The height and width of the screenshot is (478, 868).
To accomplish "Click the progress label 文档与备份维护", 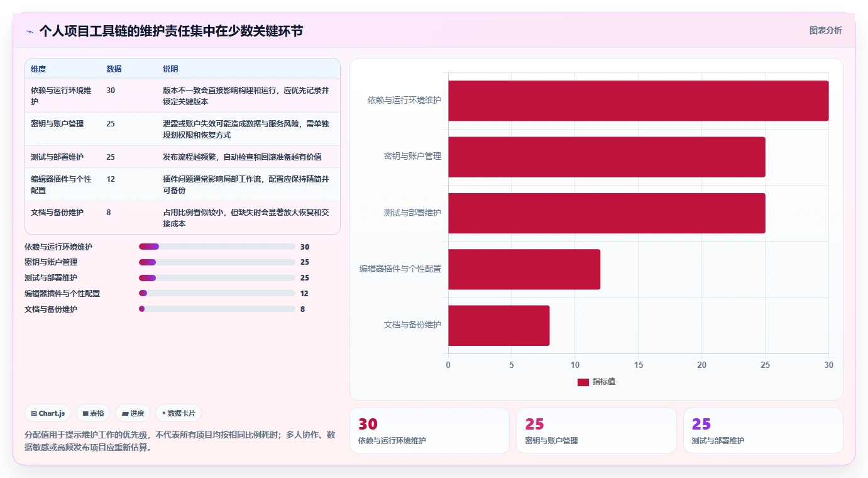I will pyautogui.click(x=51, y=309).
